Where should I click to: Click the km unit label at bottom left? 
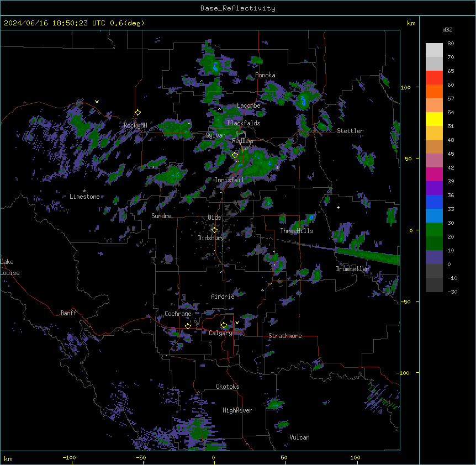point(8,458)
